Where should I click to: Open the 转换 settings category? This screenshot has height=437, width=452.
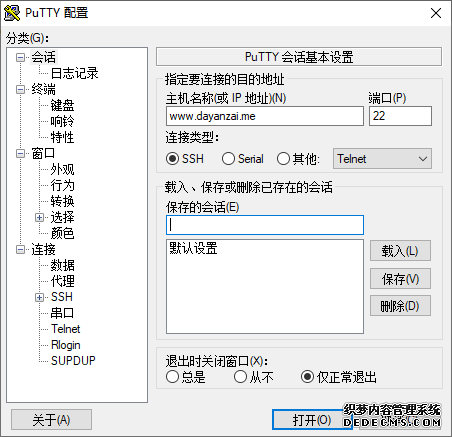click(62, 201)
